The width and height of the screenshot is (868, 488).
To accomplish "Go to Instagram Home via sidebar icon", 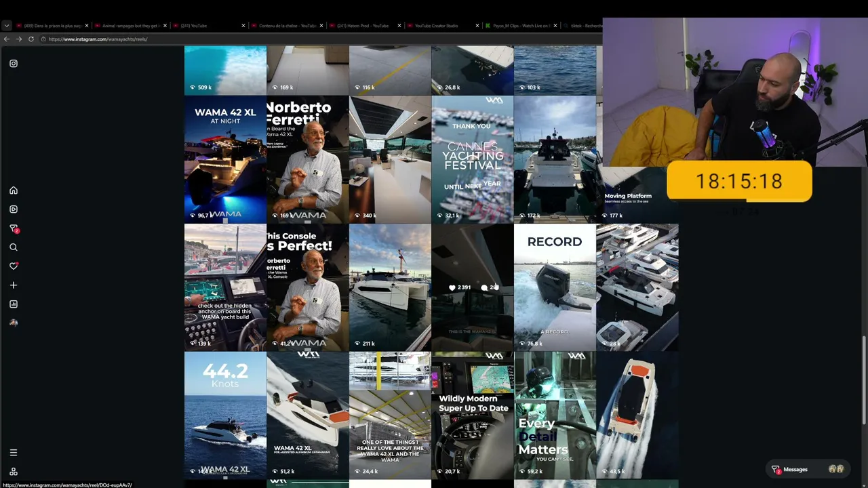I will tap(14, 190).
